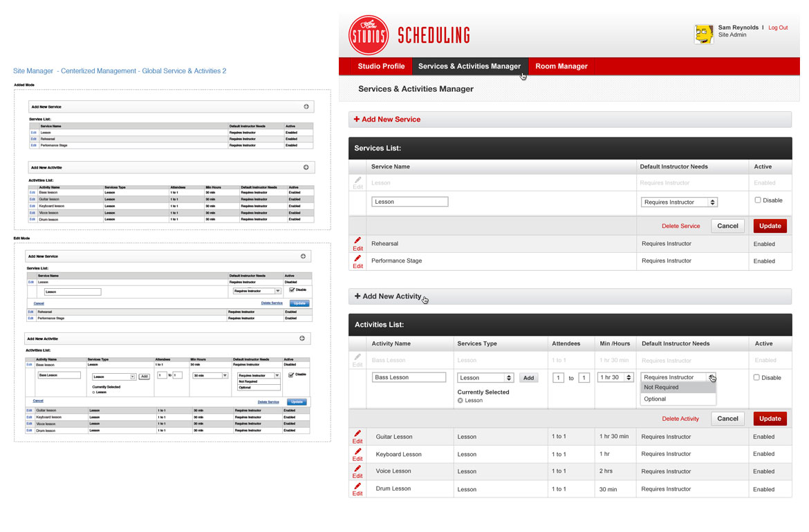Open the 1 hr 30 duration dropdown
Screen dimensions: 809x532
click(x=615, y=377)
